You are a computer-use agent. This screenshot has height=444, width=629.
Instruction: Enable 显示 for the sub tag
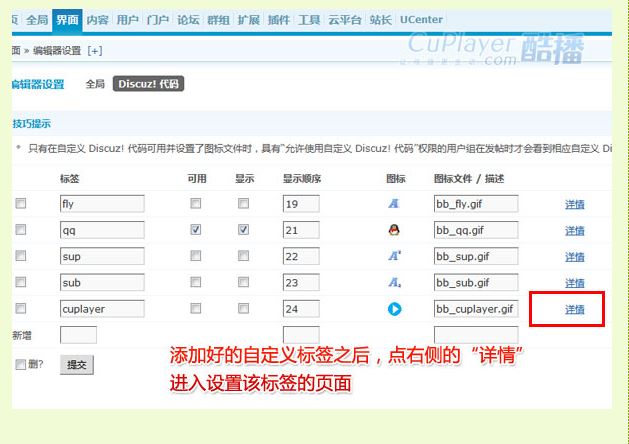(x=243, y=282)
